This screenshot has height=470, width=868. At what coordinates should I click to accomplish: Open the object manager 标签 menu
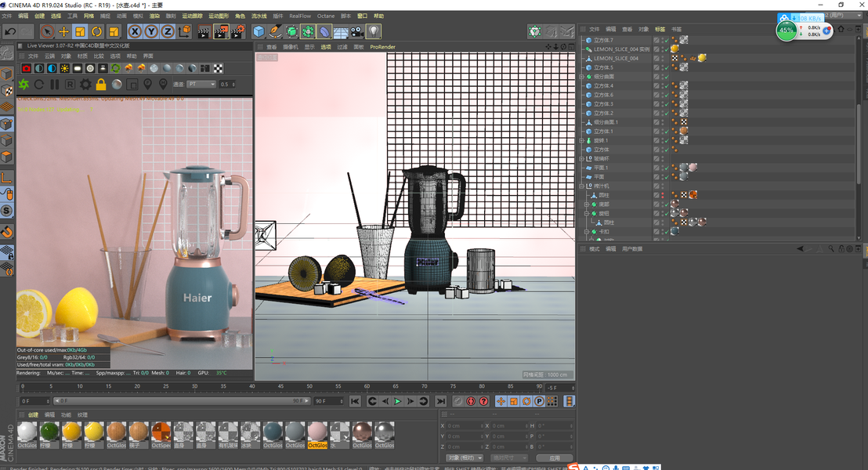coord(660,29)
